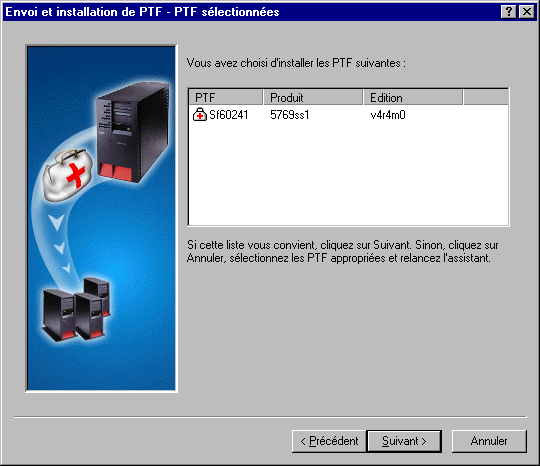Image resolution: width=540 pixels, height=466 pixels.
Task: Go back with Précédent button
Action: point(329,441)
